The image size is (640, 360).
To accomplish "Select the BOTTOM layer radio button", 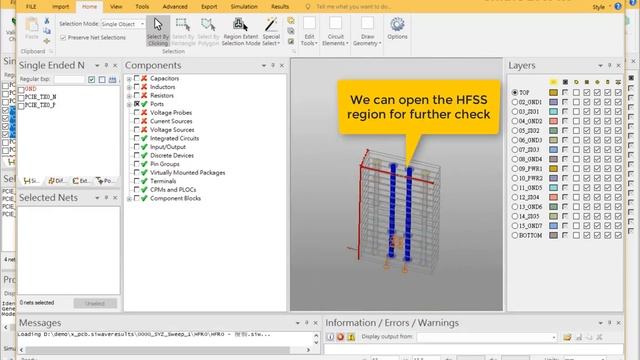I will click(515, 236).
